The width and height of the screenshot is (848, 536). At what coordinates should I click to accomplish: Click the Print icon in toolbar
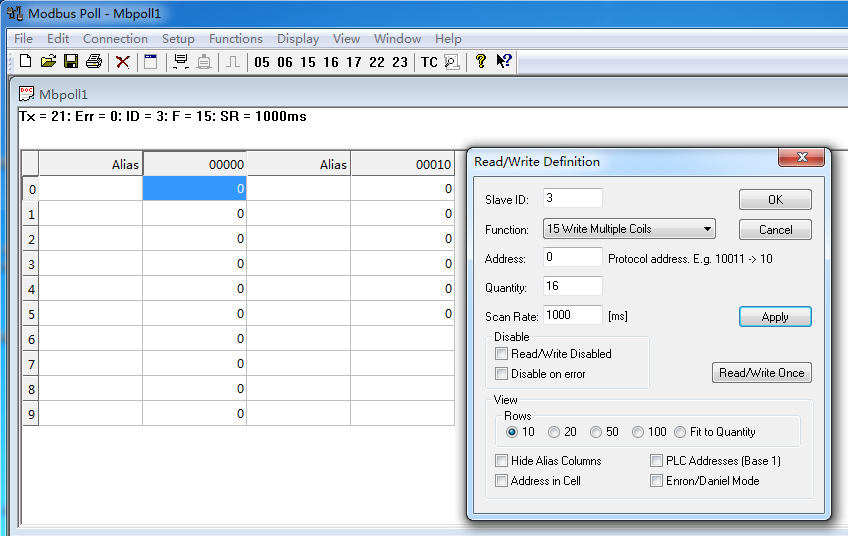tap(94, 62)
